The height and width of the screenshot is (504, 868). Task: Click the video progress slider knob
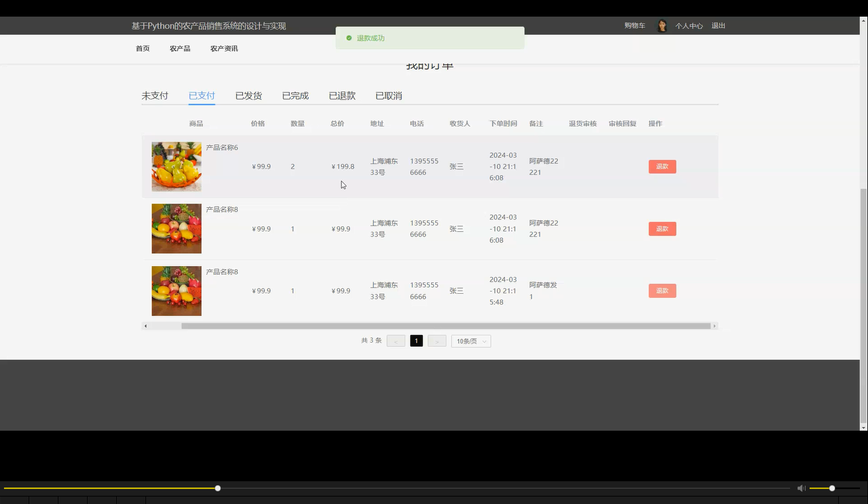pyautogui.click(x=217, y=488)
